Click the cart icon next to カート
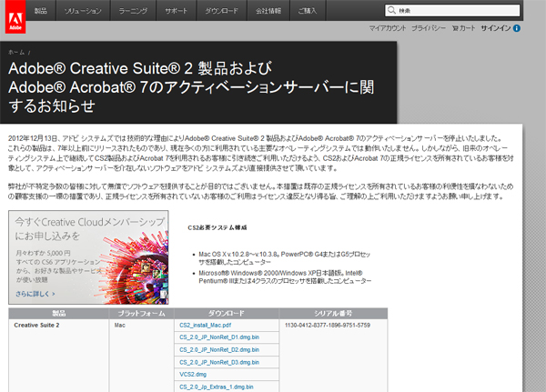This screenshot has height=392, width=546. [x=455, y=28]
